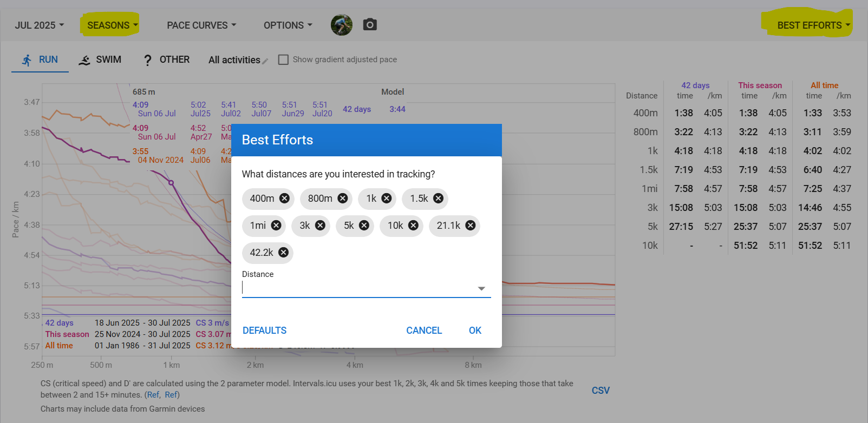This screenshot has width=868, height=423.
Task: Open the JUL 2025 date dropdown
Action: click(x=40, y=25)
